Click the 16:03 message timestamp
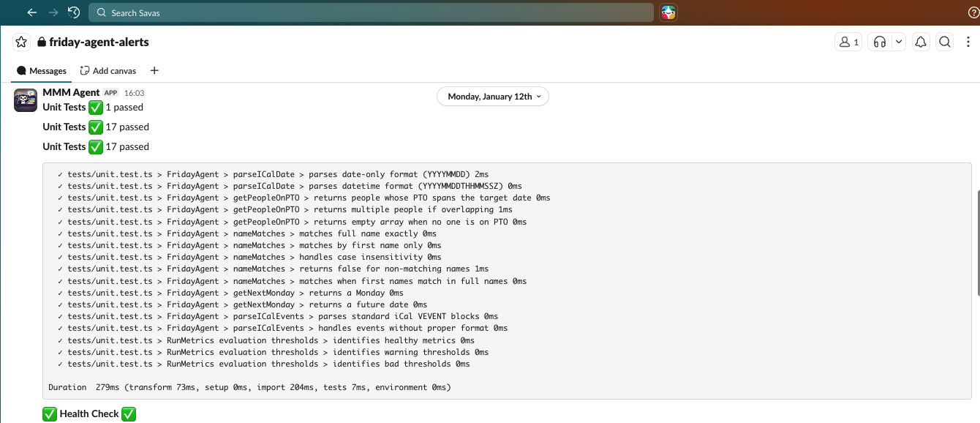The width and height of the screenshot is (980, 423). coord(135,94)
